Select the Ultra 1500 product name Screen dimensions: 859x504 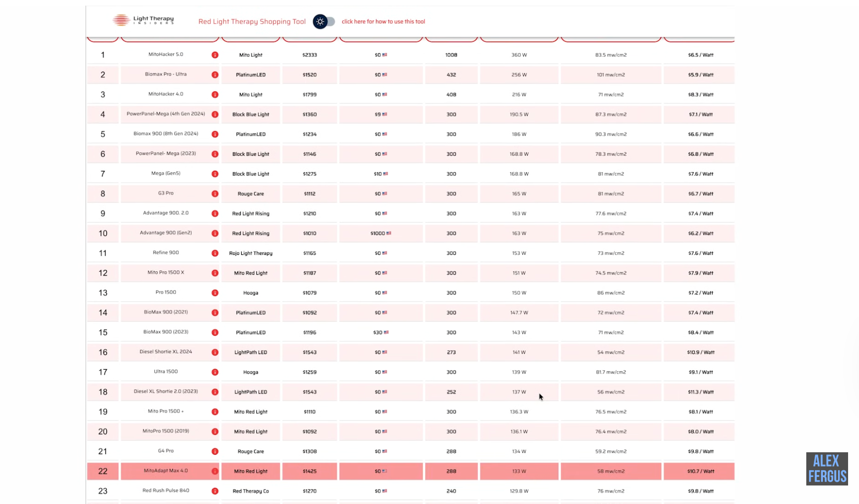[166, 372]
